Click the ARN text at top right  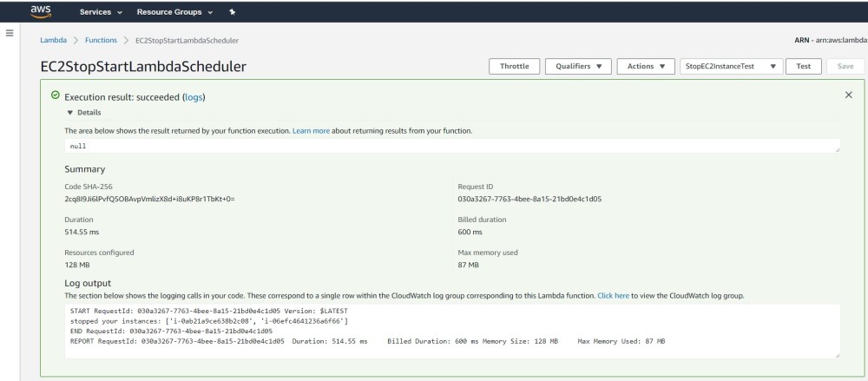[x=831, y=41]
